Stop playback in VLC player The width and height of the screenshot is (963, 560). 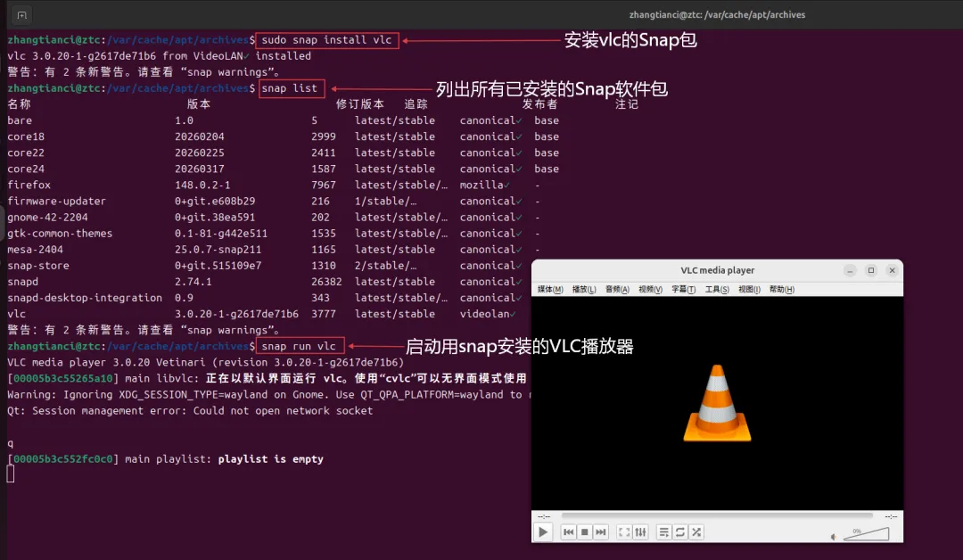tap(585, 532)
